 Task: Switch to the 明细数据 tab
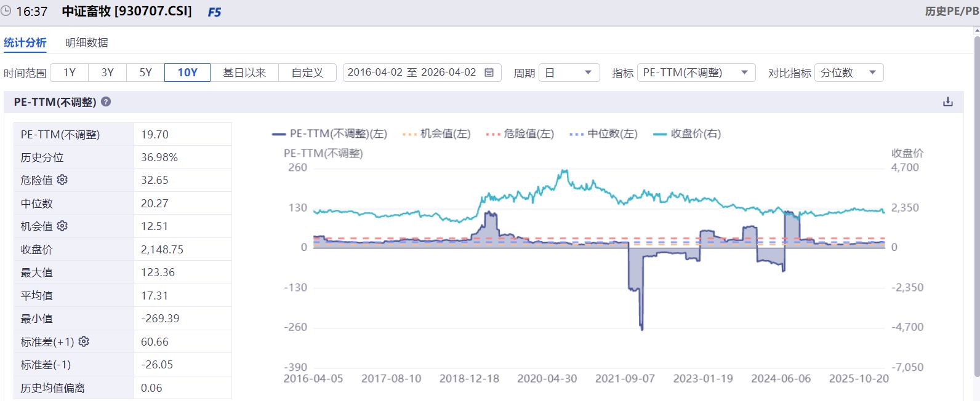point(87,42)
